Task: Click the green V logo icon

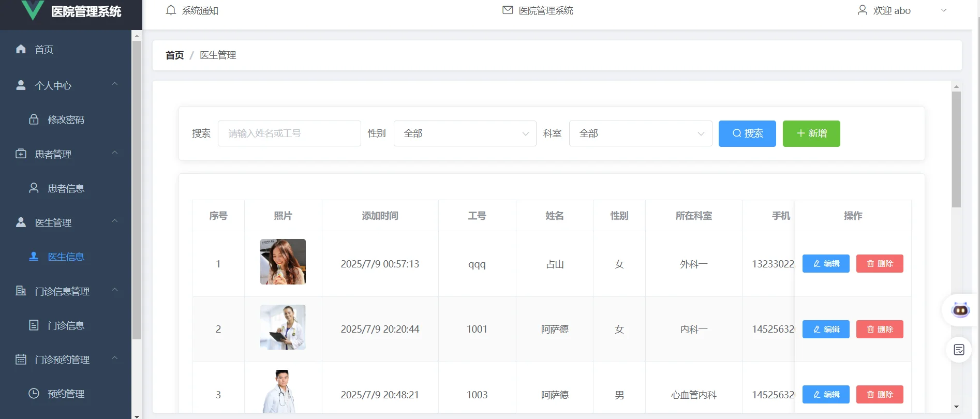Action: (x=33, y=10)
